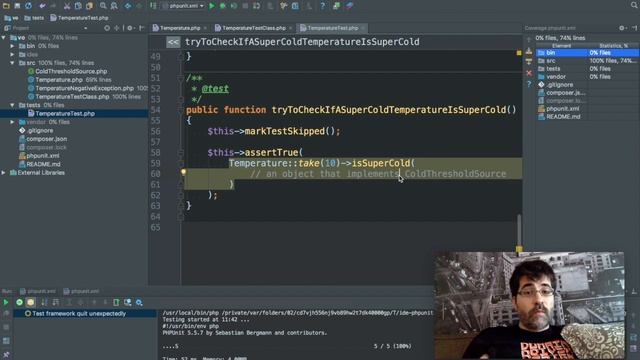The height and width of the screenshot is (360, 640).
Task: Click the yellow warning marker in editor stripe
Action: [519, 53]
